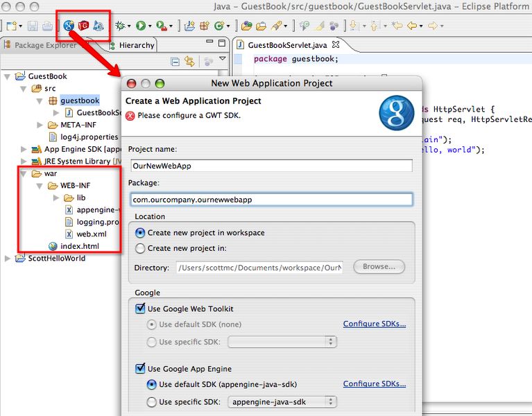Image resolution: width=532 pixels, height=416 pixels.
Task: Click the Save icon in the Eclipse toolbar
Action: coord(33,26)
